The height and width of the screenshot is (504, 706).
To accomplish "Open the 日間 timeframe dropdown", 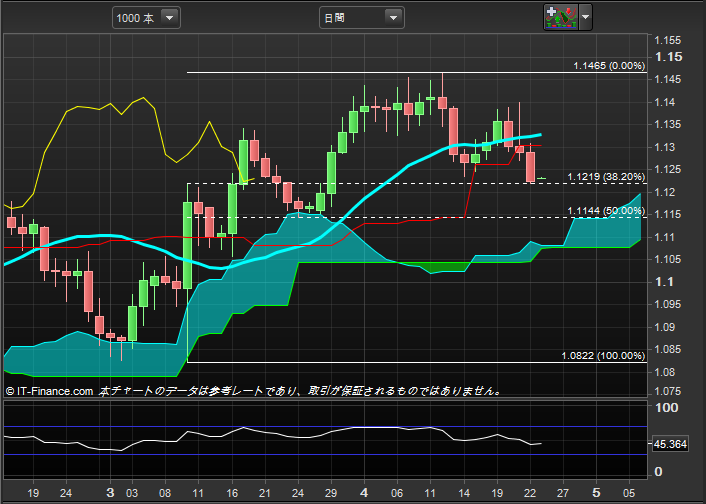I will click(x=362, y=18).
